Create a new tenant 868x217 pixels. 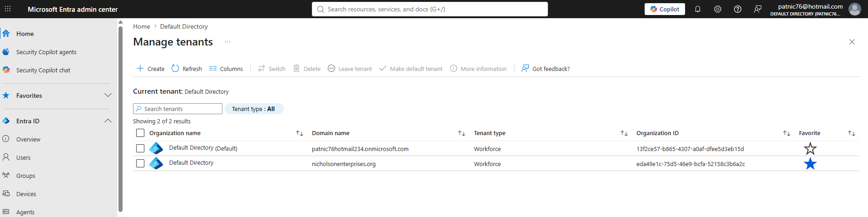[x=151, y=69]
